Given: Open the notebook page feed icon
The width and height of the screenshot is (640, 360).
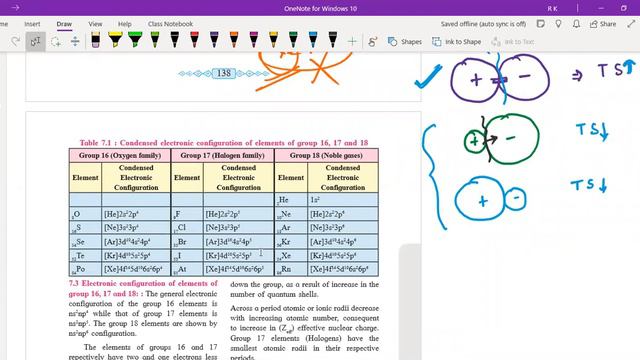Looking at the screenshot, I should click(x=541, y=24).
